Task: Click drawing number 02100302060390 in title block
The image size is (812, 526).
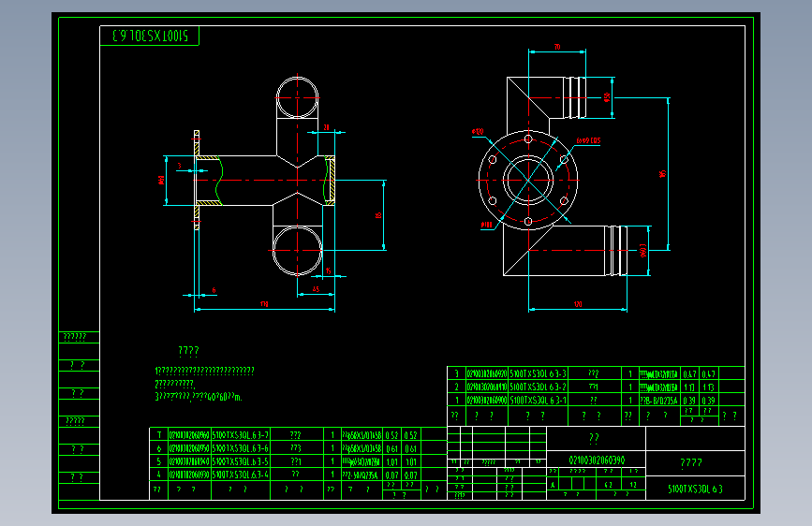Action: (597, 460)
